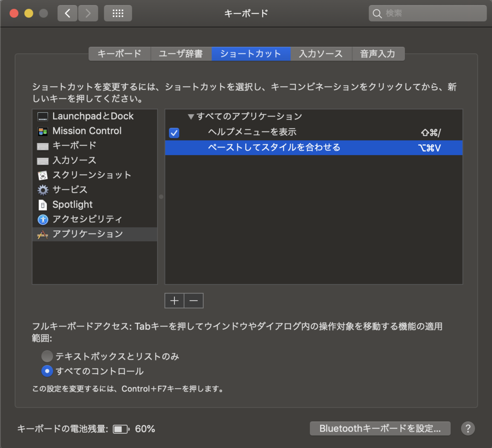Click the ⌥⌘V key combination to edit

[x=428, y=148]
